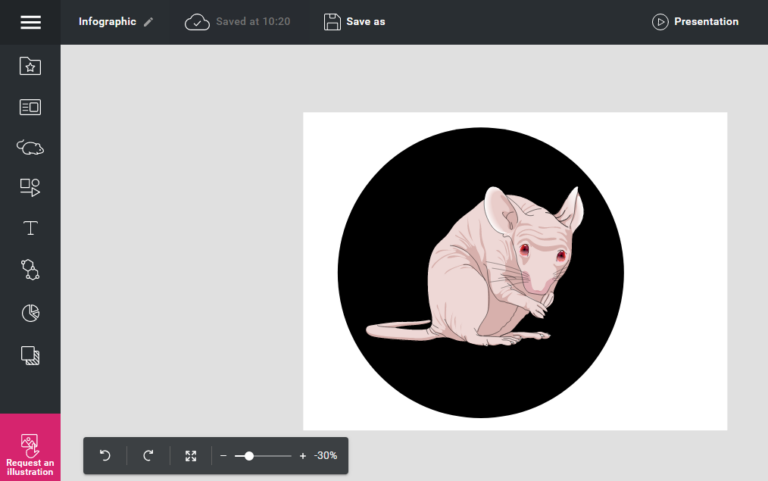Click the zoom slider handle

point(249,456)
